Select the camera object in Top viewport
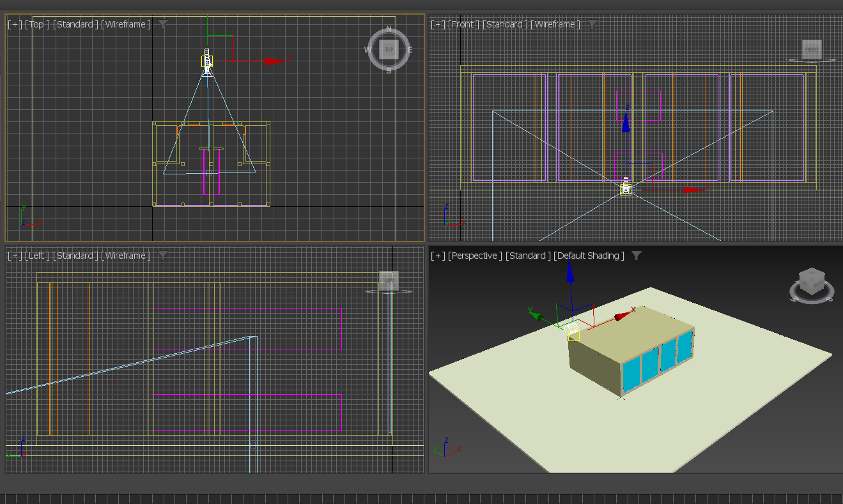 pyautogui.click(x=207, y=61)
